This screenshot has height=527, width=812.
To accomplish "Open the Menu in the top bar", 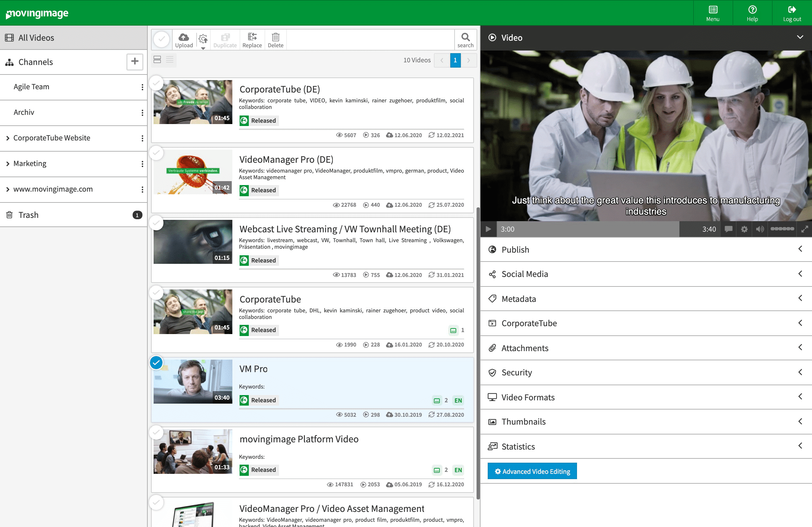I will pos(713,12).
